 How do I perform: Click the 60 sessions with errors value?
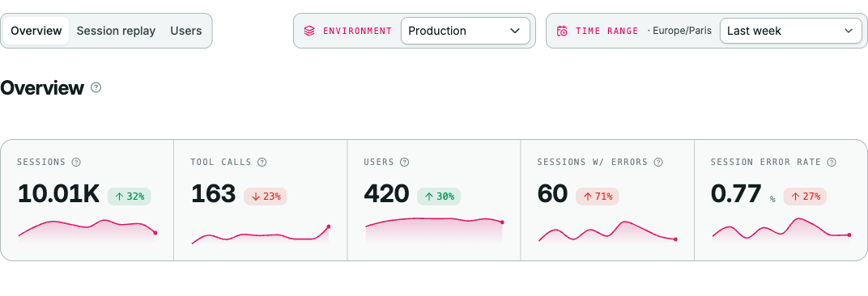(x=553, y=194)
